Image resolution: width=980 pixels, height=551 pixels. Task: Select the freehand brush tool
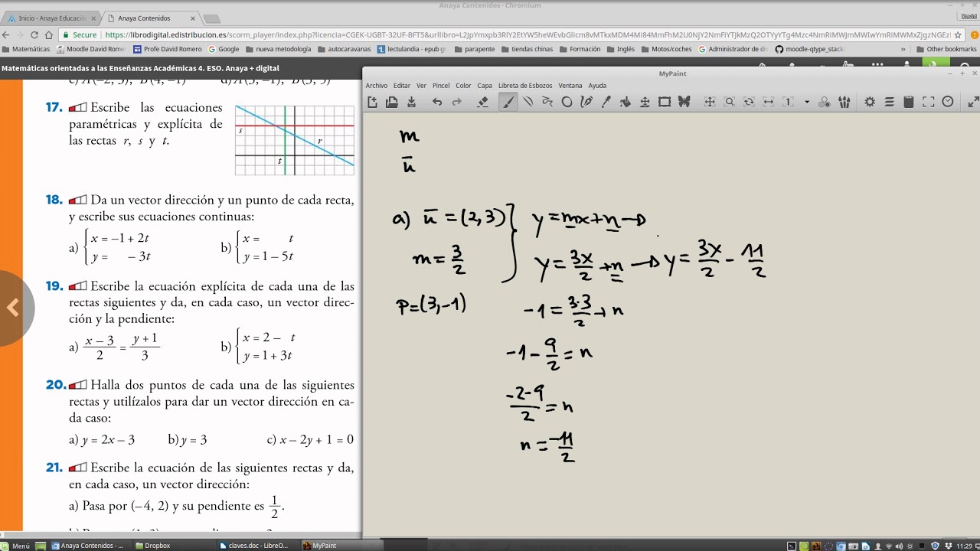point(508,102)
